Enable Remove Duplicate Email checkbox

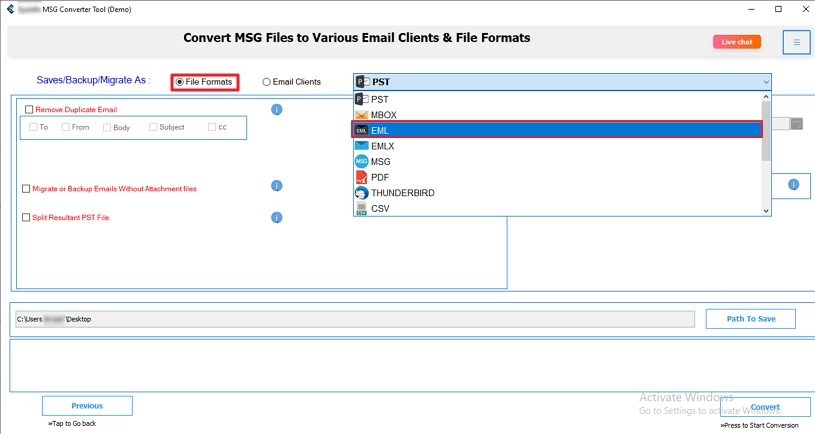(x=29, y=109)
